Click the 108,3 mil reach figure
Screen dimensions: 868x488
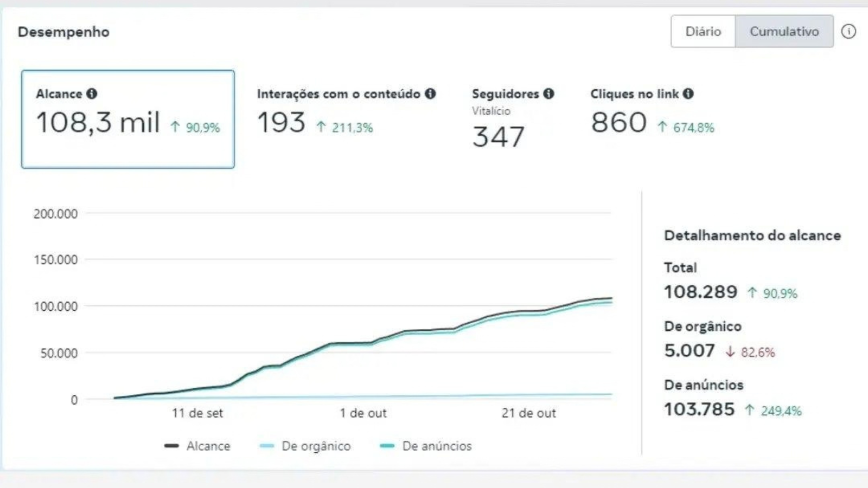coord(98,123)
